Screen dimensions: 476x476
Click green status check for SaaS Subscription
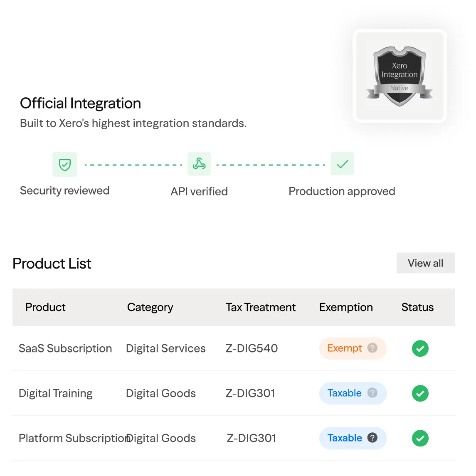tap(420, 348)
